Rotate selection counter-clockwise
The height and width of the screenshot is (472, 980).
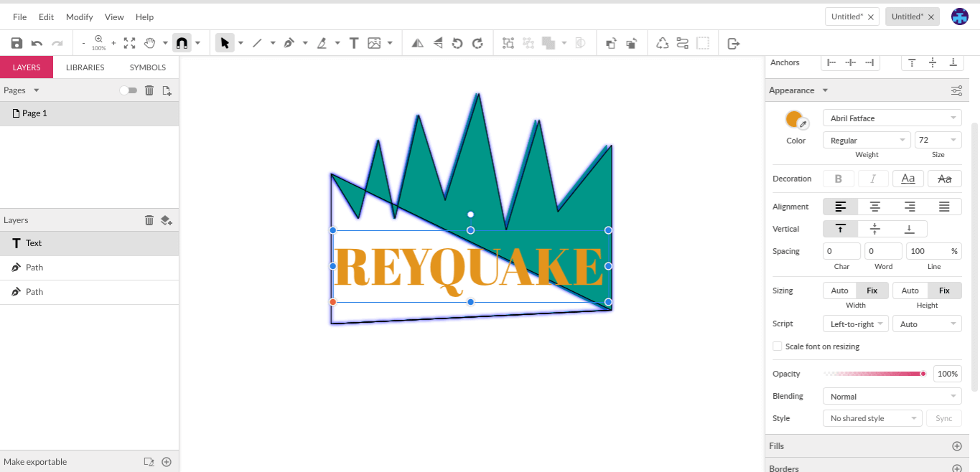(x=457, y=43)
